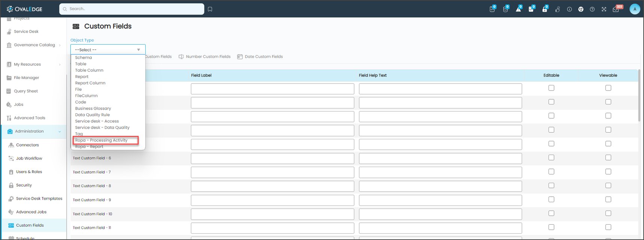This screenshot has width=644, height=240.
Task: Click the database icon in top bar
Action: coord(505,9)
